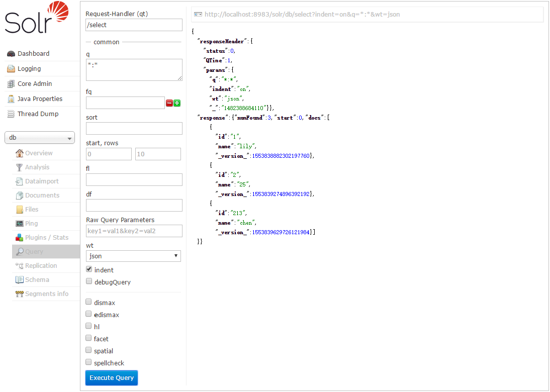Viewport: 550px width, 392px height.
Task: Click the "chen" name value in results
Action: click(246, 223)
